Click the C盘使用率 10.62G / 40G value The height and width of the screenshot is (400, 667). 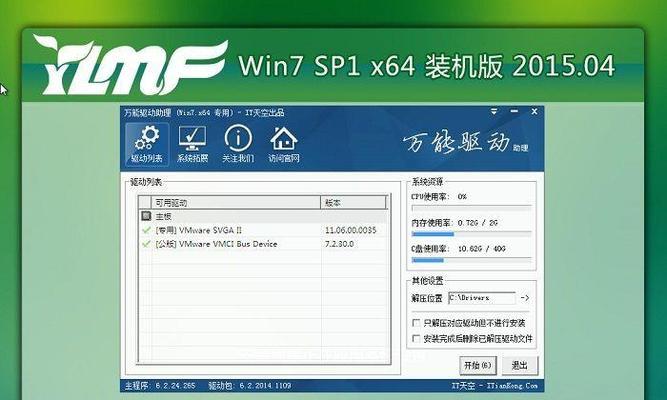point(482,249)
